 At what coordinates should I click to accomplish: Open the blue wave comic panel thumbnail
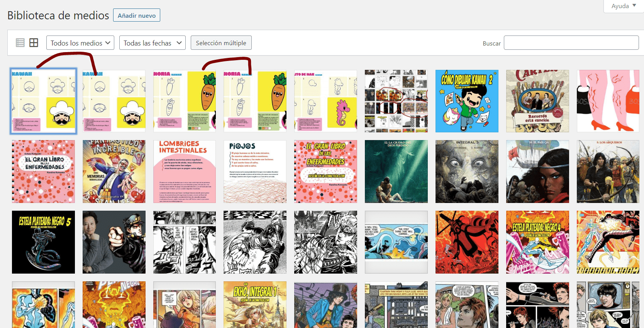click(x=396, y=242)
